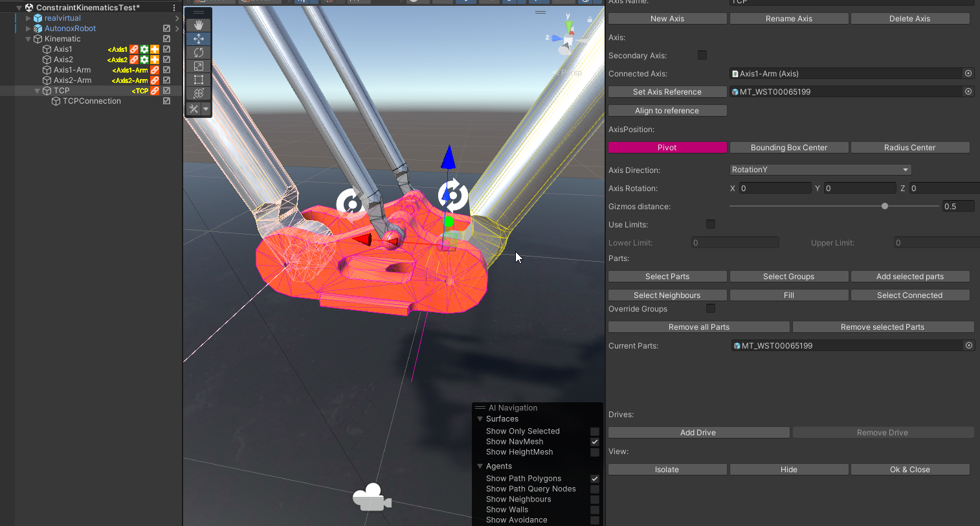980x526 pixels.
Task: Click the green gear icon on Axis1
Action: tap(144, 49)
